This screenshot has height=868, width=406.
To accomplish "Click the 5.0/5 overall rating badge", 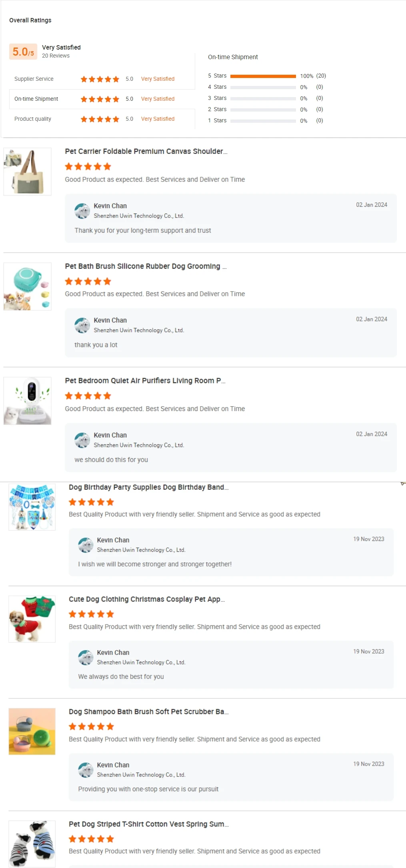I will [23, 52].
